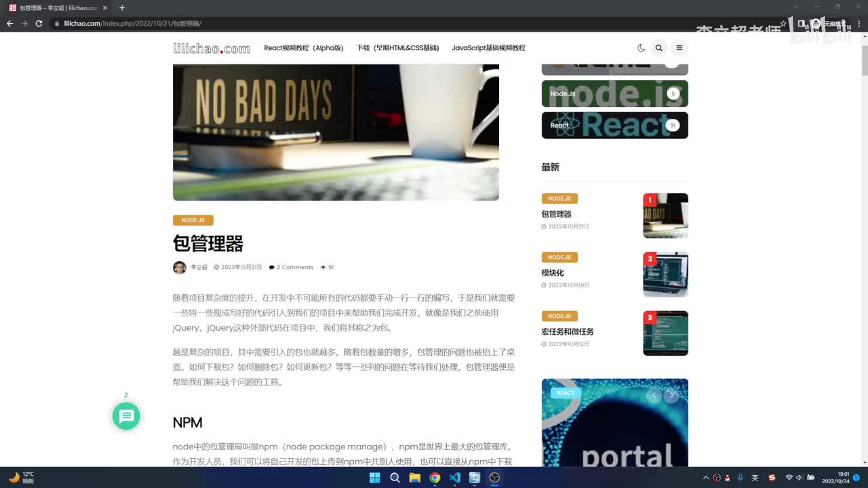Toggle dark mode with the moon icon
This screenshot has width=868, height=488.
(x=641, y=47)
